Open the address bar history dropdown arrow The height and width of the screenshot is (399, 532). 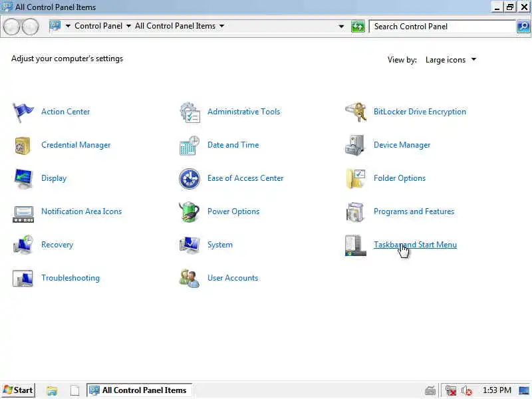pos(341,27)
